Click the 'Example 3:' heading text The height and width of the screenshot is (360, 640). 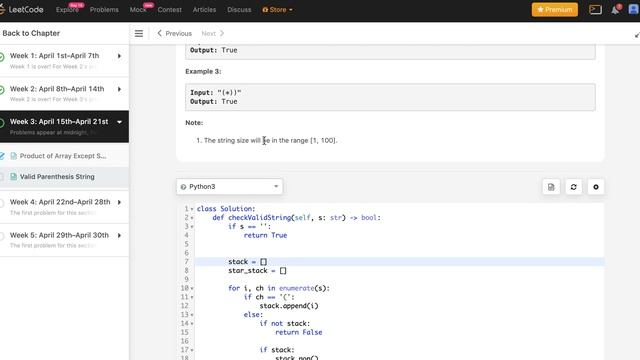(203, 71)
